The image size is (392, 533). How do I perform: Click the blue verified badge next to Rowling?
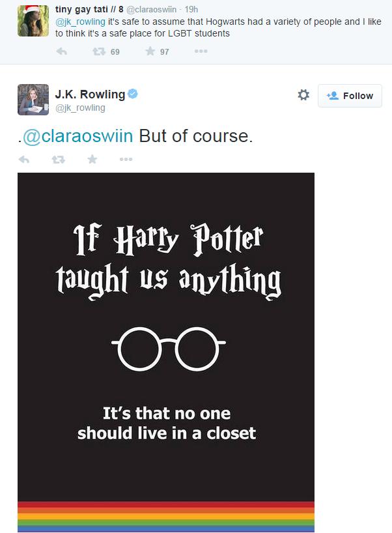(x=132, y=94)
